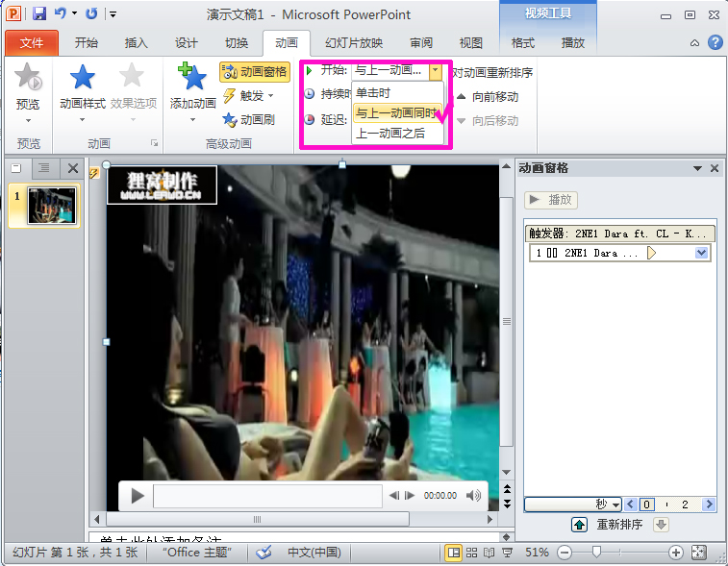
Task: Start slide show from status bar icon
Action: pos(508,553)
